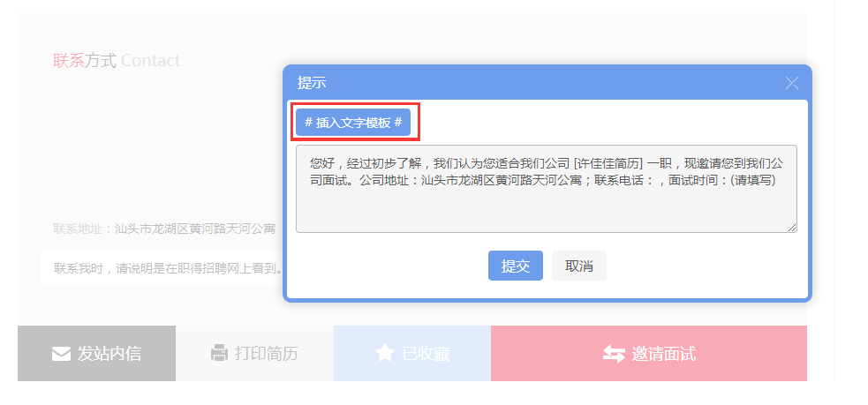Place cursor on (请填写) placeholder text
This screenshot has height=405, width=868.
click(752, 180)
